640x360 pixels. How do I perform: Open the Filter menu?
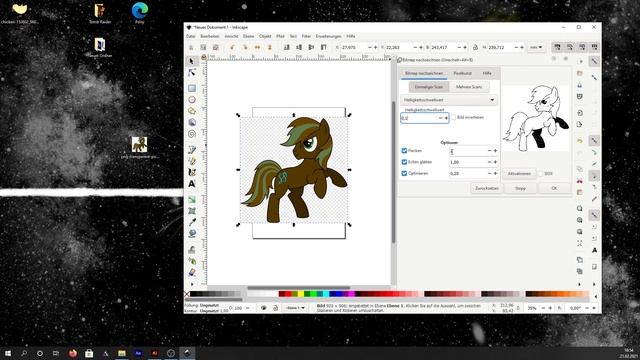click(306, 36)
